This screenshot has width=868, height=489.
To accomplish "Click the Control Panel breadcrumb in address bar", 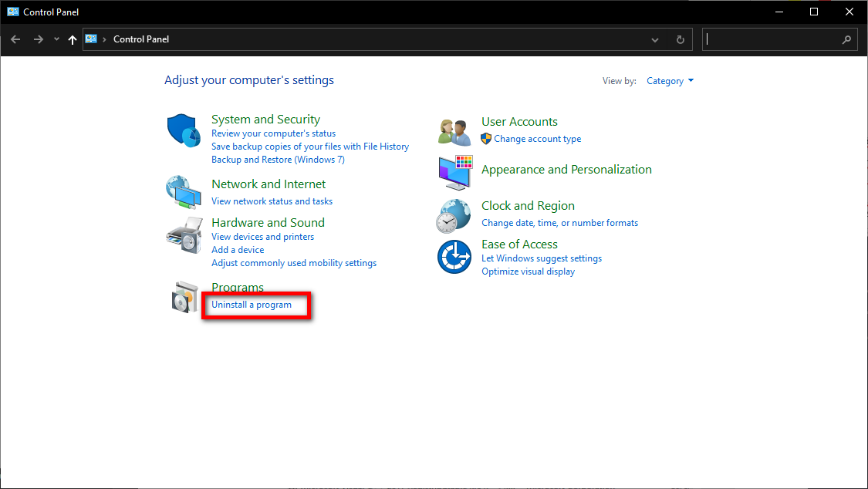I will click(x=141, y=39).
